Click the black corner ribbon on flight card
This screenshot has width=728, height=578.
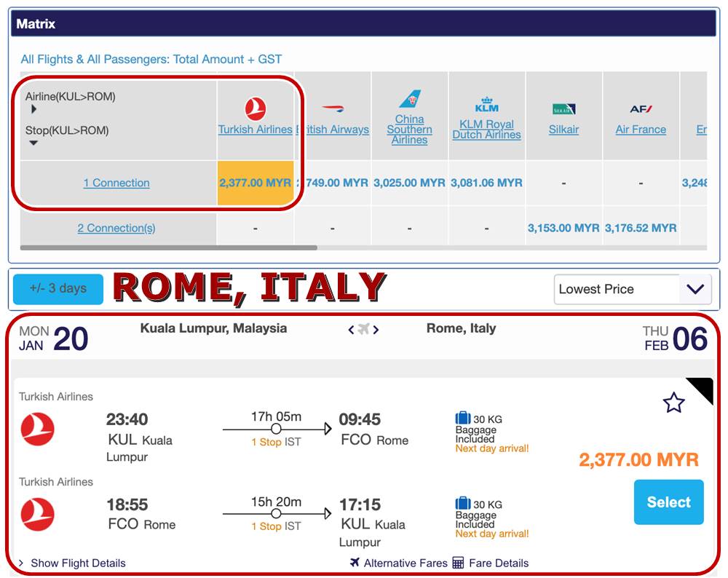[703, 389]
